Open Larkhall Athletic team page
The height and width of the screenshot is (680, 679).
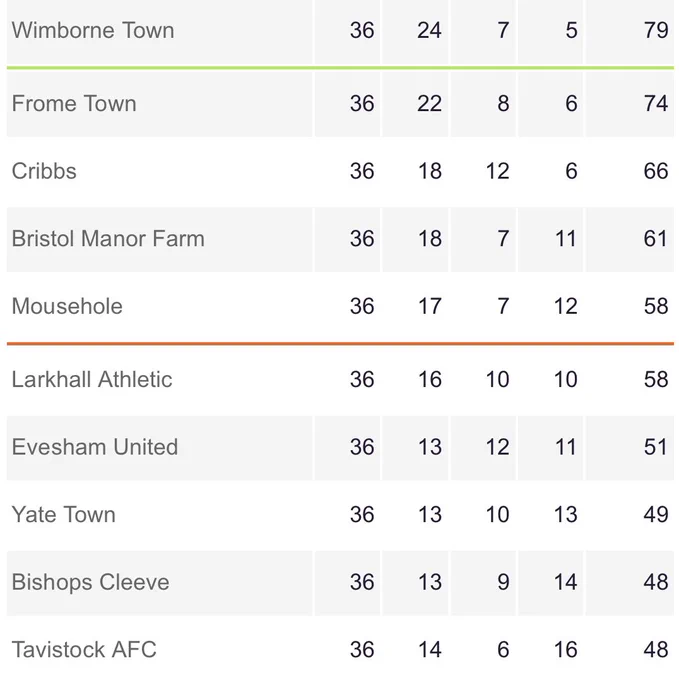tap(92, 379)
